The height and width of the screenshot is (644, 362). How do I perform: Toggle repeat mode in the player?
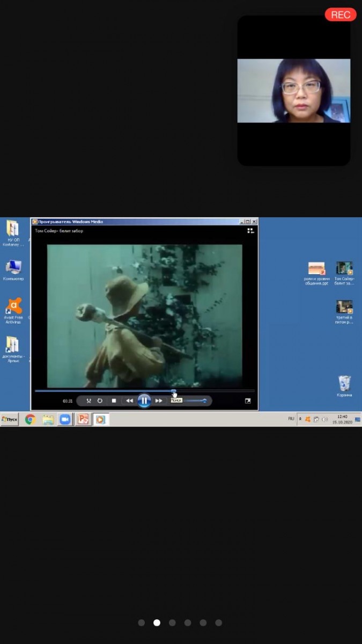pyautogui.click(x=100, y=401)
